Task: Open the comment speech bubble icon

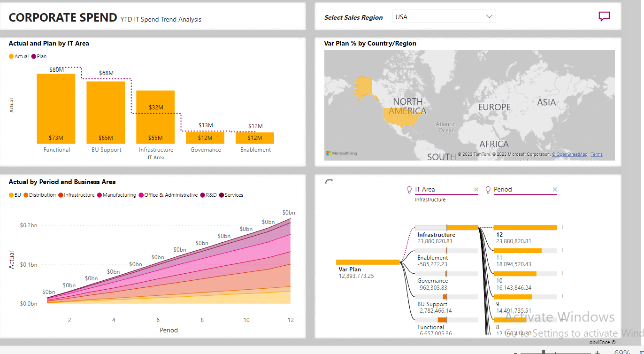Action: [x=604, y=17]
